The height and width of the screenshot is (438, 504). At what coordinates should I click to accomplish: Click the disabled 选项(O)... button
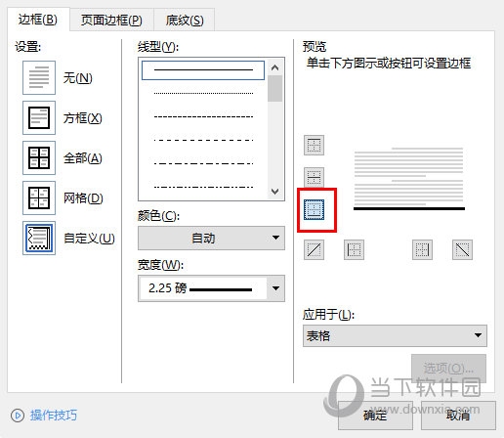448,369
